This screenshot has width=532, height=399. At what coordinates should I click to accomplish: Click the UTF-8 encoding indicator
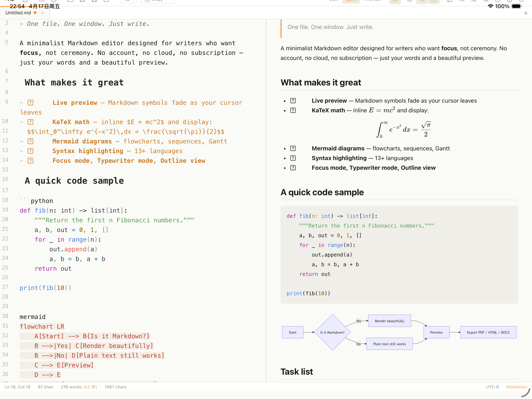click(x=492, y=387)
